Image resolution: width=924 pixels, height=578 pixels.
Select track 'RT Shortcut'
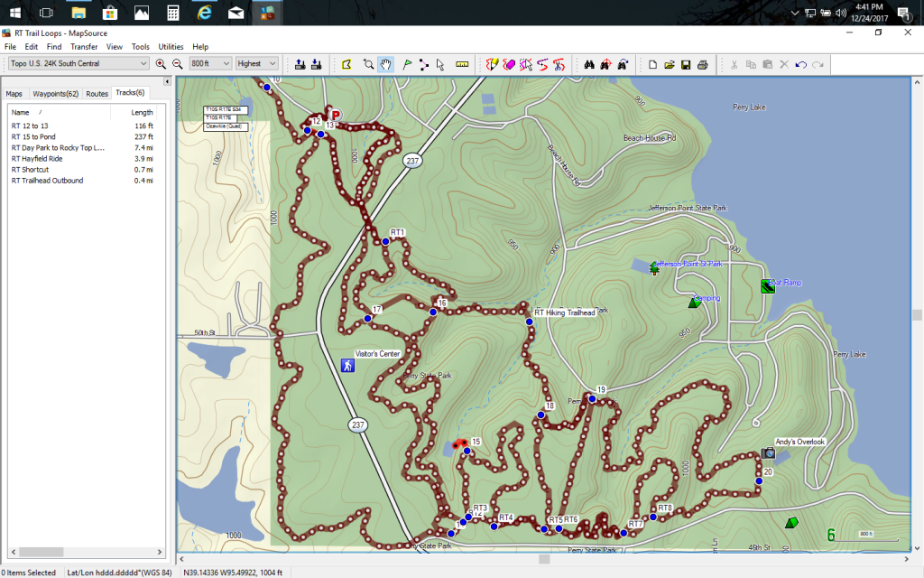point(82,170)
